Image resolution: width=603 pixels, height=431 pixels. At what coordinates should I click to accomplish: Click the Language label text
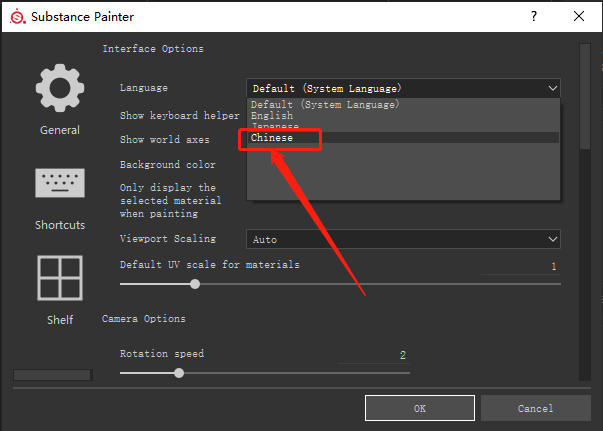(144, 88)
